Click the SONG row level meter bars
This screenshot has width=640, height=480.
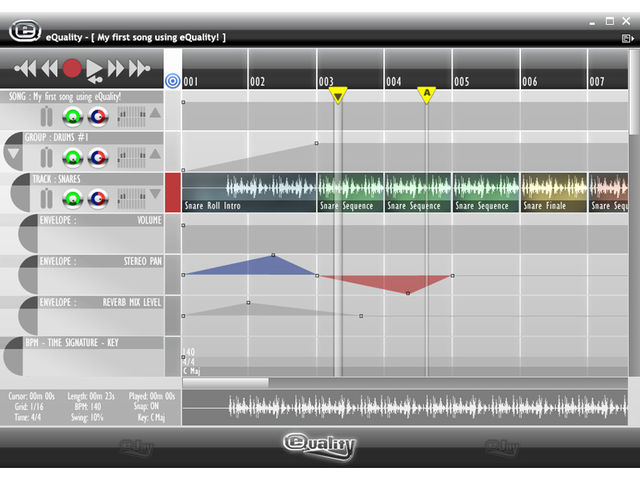(x=47, y=116)
